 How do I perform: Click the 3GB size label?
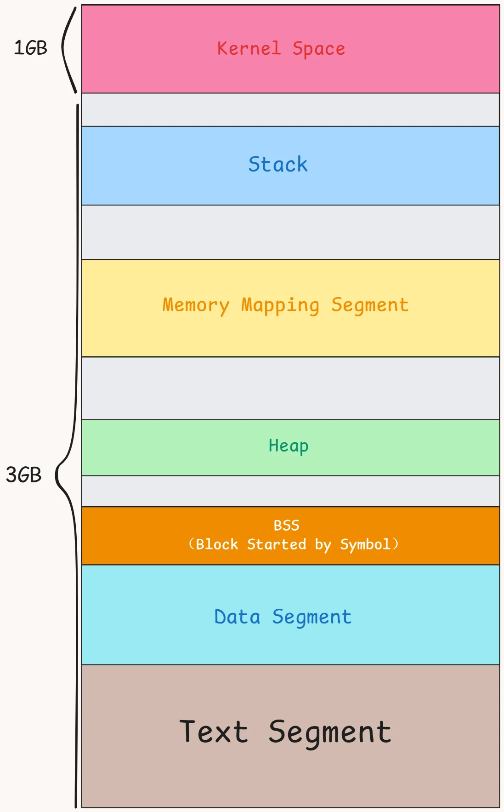[x=23, y=475]
